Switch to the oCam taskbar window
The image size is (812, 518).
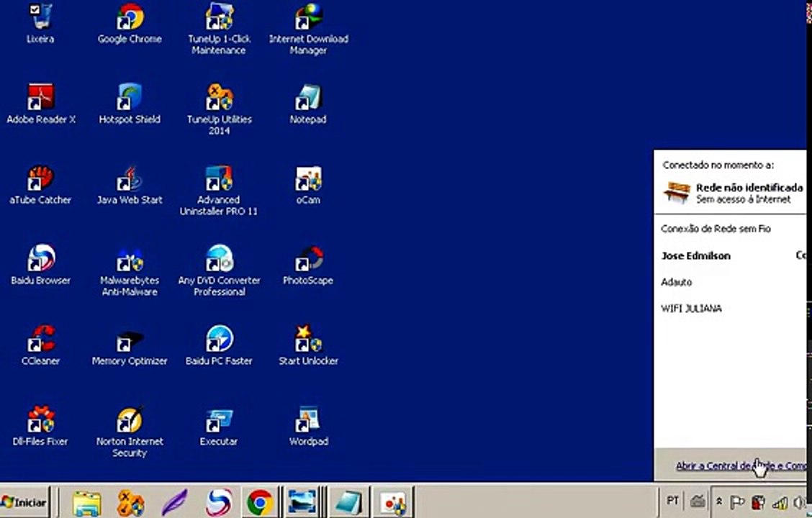click(x=393, y=502)
